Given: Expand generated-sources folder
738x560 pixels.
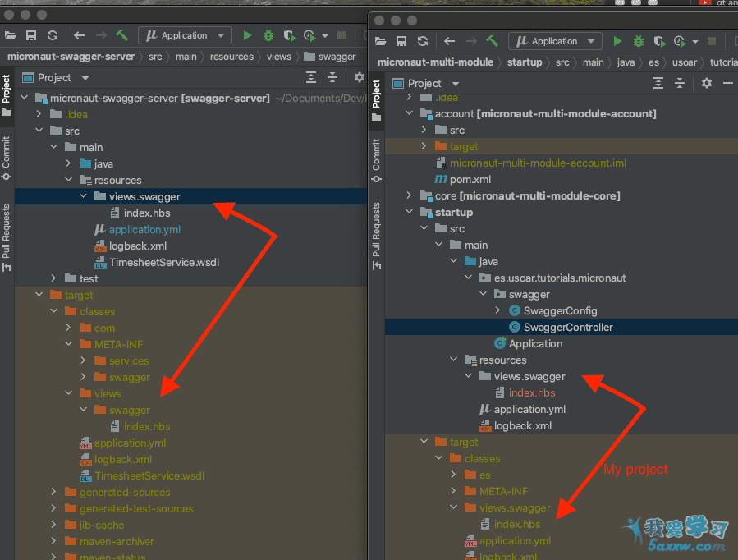Looking at the screenshot, I should [x=53, y=492].
